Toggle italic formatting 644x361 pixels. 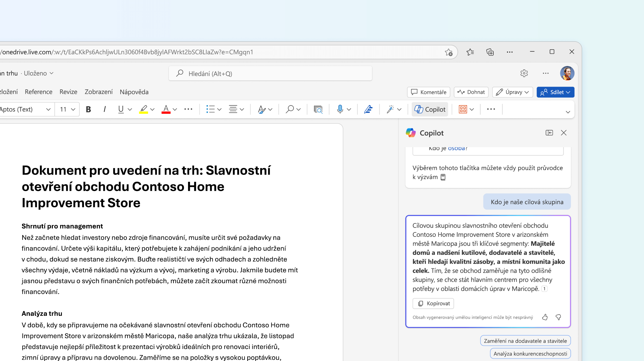pyautogui.click(x=105, y=109)
